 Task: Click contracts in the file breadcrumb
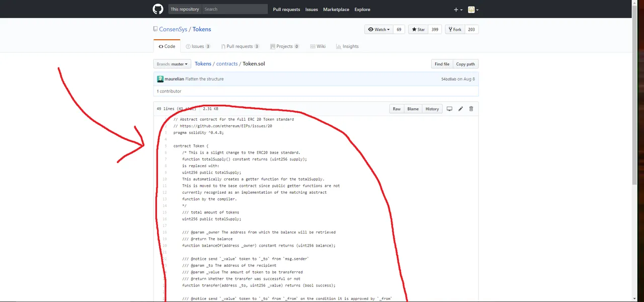227,64
